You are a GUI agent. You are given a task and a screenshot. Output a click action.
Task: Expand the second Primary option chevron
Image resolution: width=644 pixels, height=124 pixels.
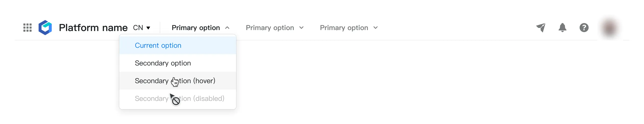point(301,28)
